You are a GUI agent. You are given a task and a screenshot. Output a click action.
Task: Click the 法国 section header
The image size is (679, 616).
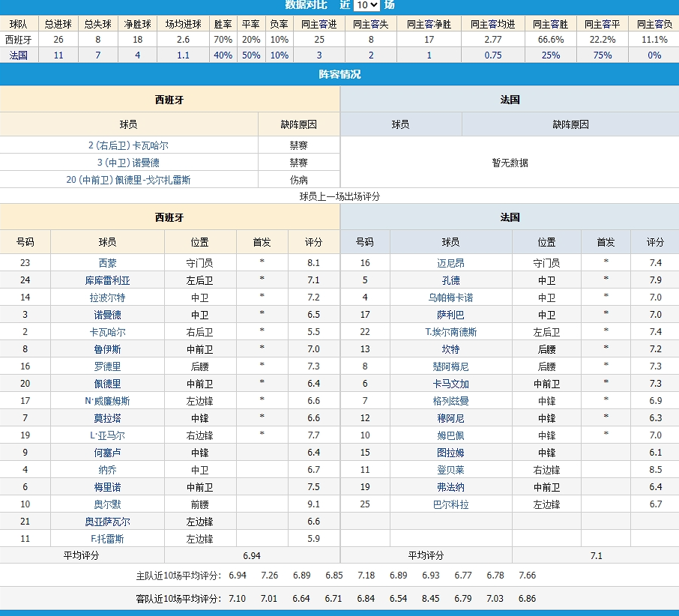click(x=510, y=100)
